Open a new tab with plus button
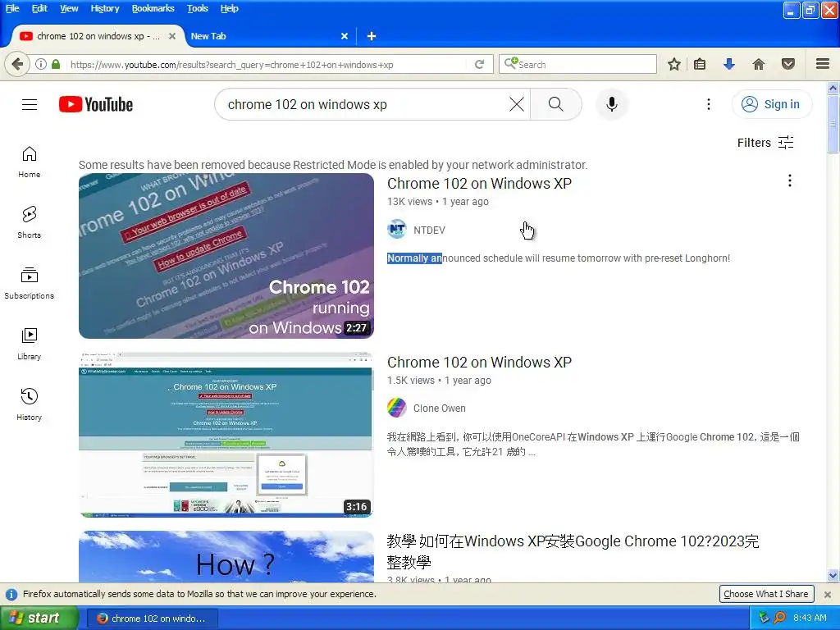Viewport: 840px width, 630px height. coord(372,36)
